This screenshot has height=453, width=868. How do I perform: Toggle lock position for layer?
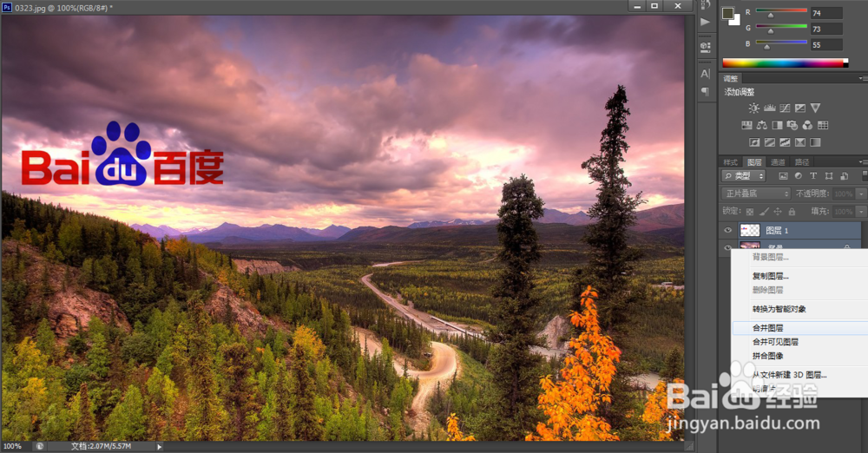pyautogui.click(x=778, y=212)
